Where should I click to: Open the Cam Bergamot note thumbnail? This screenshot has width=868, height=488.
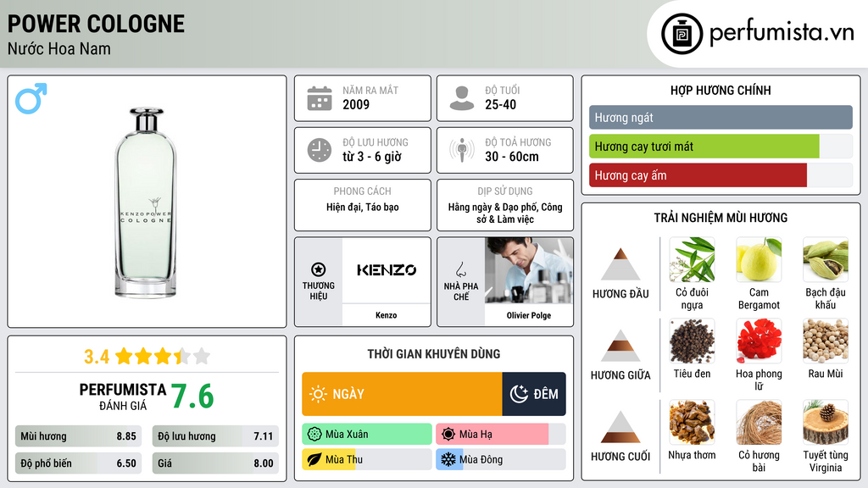click(x=759, y=259)
